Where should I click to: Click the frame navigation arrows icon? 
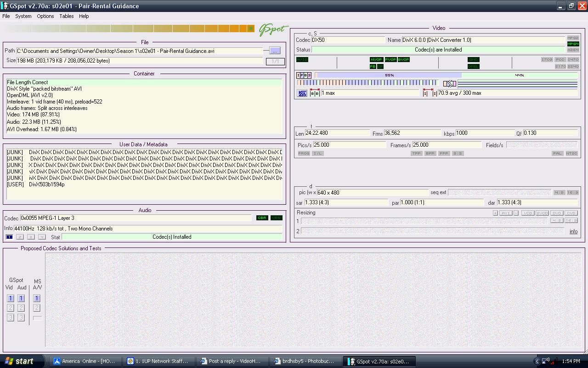450,84
